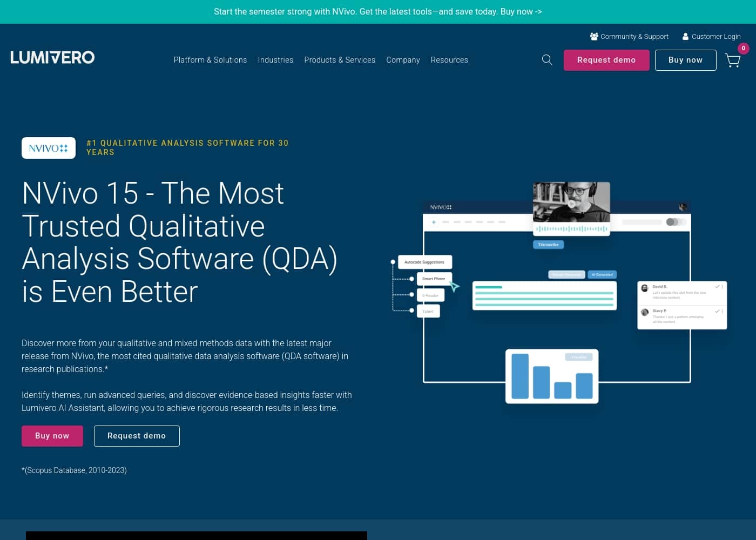
Task: Click the outlined Buy now header button
Action: coord(686,60)
